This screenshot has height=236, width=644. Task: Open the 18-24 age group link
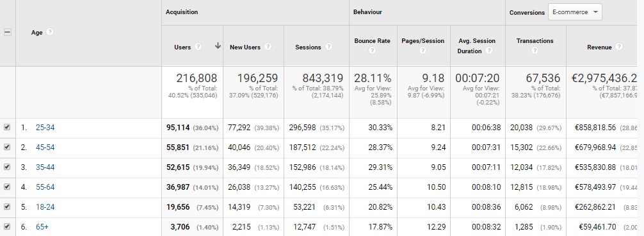(x=45, y=206)
